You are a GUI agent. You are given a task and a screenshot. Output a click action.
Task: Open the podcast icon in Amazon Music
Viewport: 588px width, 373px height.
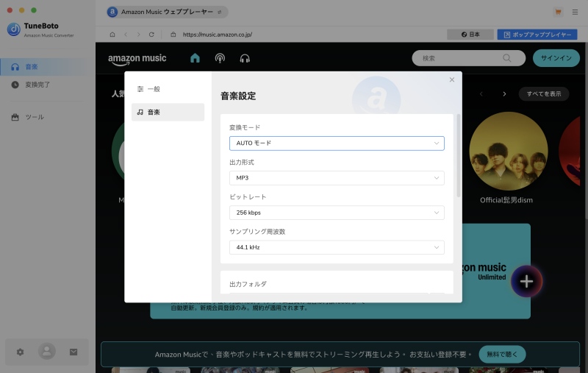[x=220, y=58]
